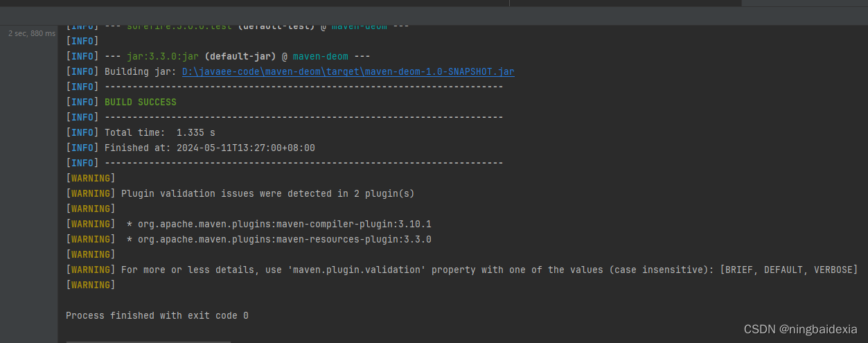The width and height of the screenshot is (868, 343).
Task: Click the 'For more or less details' warning
Action: click(461, 270)
